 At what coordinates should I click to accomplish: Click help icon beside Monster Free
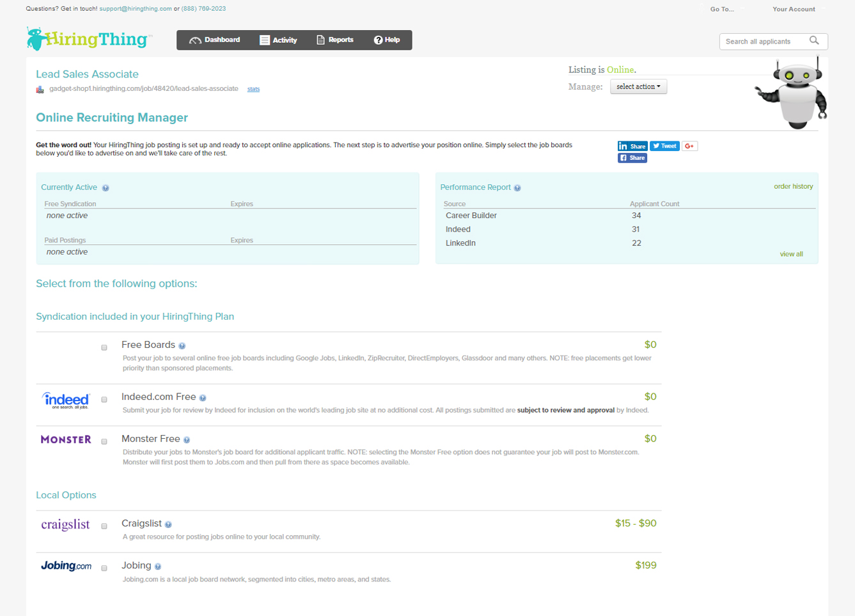(187, 440)
